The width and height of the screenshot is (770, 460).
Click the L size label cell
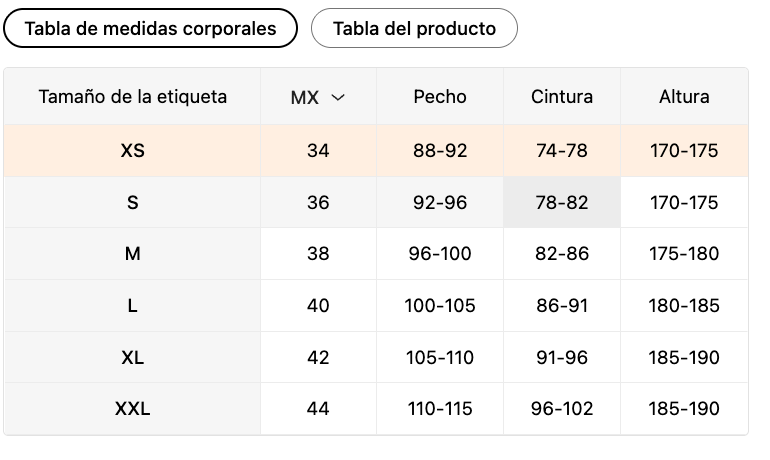132,305
